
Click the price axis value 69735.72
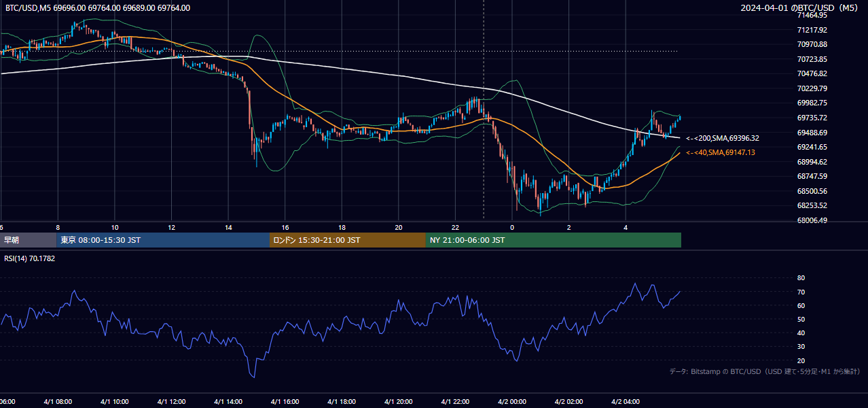pyautogui.click(x=812, y=118)
